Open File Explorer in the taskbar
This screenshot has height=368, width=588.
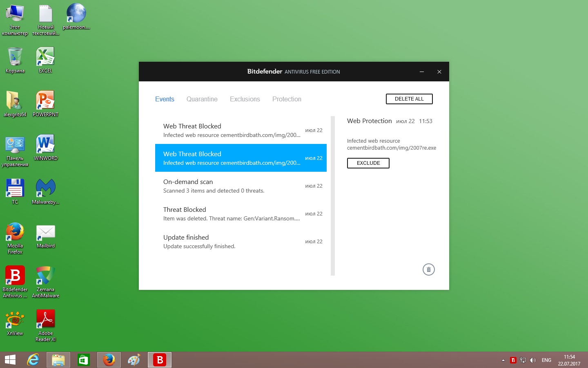tap(58, 360)
